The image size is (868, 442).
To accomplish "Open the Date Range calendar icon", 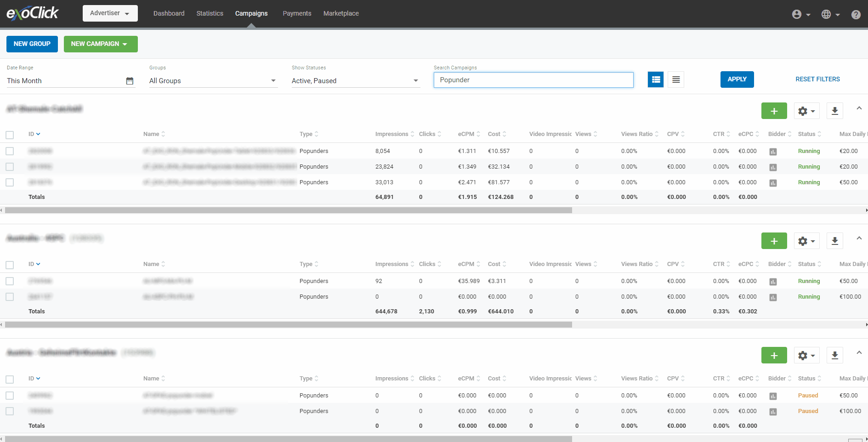I will (130, 81).
